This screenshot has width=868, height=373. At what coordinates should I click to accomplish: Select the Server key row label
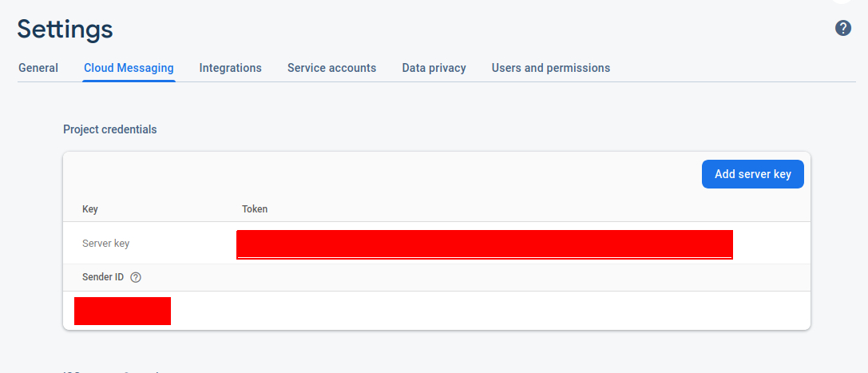tap(105, 243)
